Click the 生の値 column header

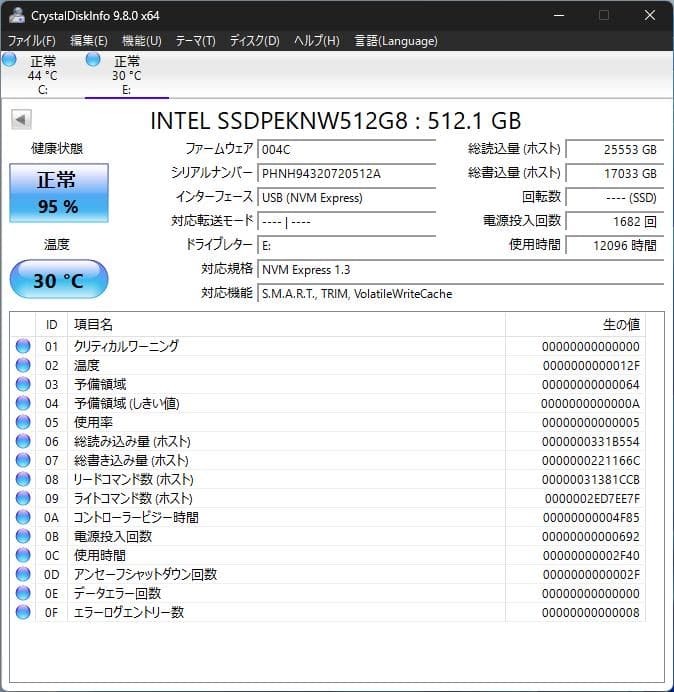point(575,325)
